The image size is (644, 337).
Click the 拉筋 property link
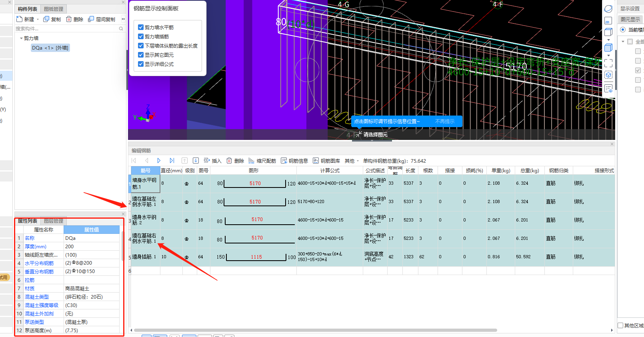[x=30, y=280]
